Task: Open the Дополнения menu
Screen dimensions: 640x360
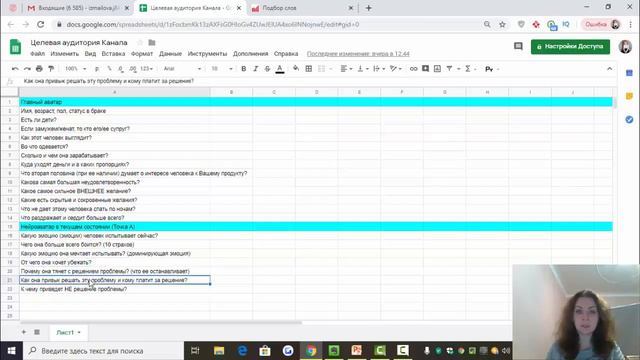Action: coord(251,53)
